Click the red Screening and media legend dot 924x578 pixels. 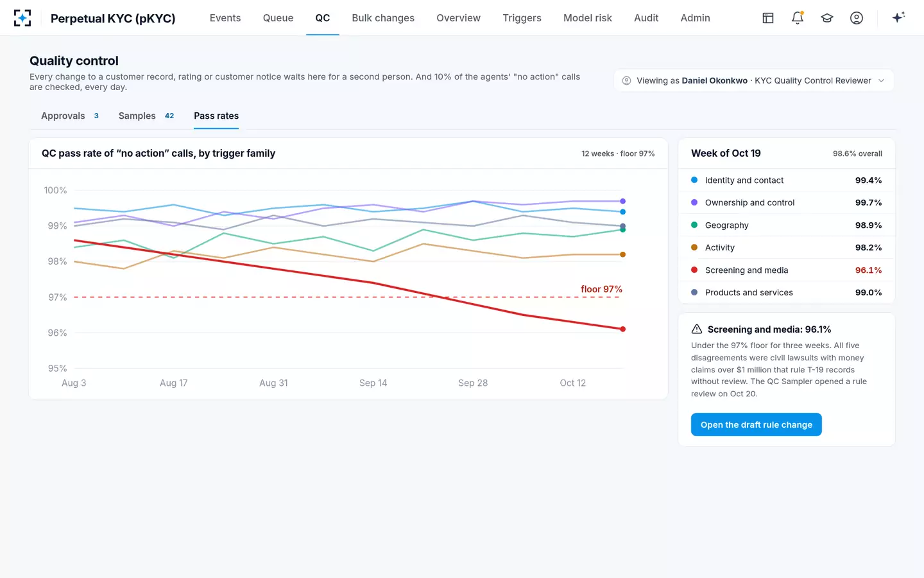click(694, 270)
